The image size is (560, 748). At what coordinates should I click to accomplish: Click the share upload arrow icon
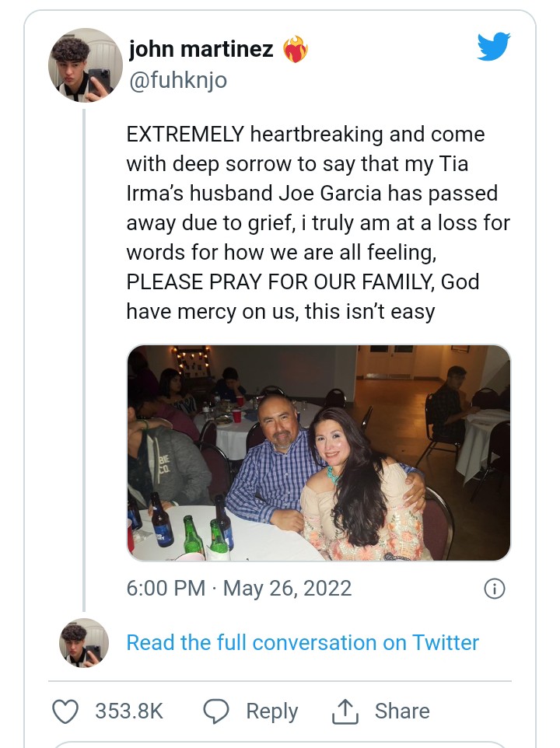tap(343, 711)
